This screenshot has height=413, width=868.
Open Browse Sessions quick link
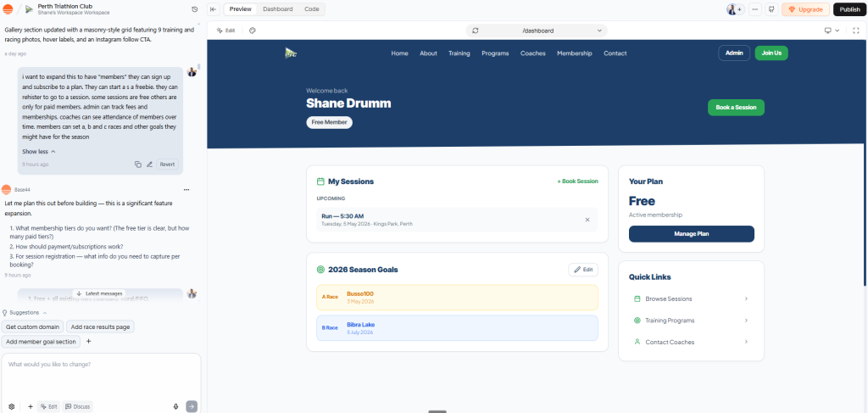click(691, 299)
